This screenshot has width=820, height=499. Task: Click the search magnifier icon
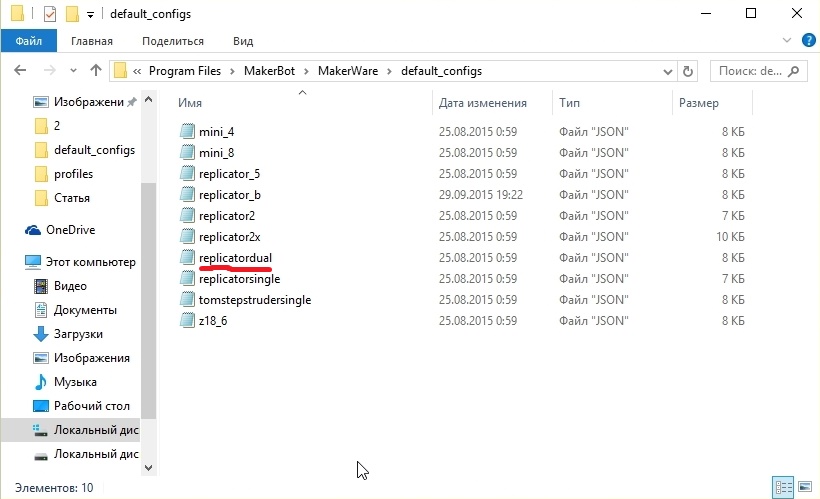click(x=793, y=71)
